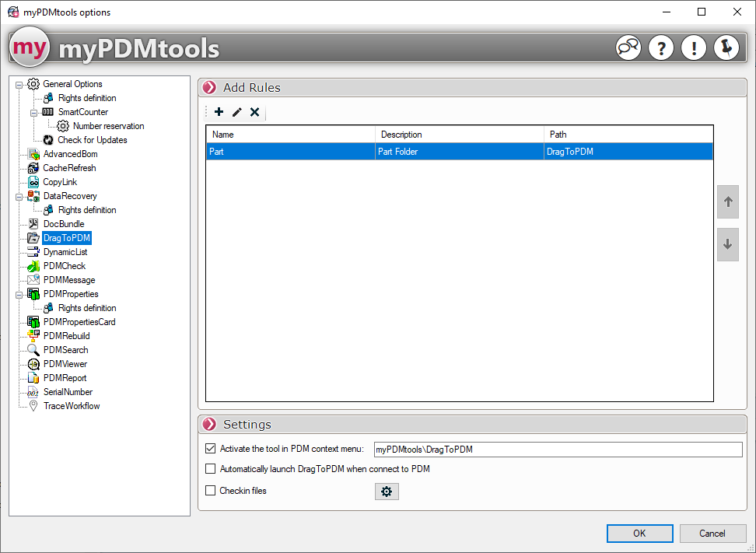Viewport: 756px width, 553px height.
Task: Collapse the PDMProperties tree node
Action: 19,294
